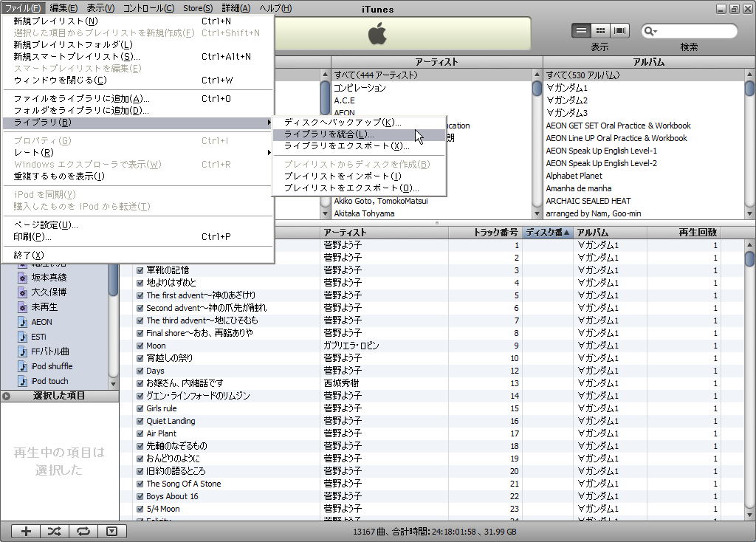This screenshot has height=542, width=756.
Task: Click the アルバム column header in track list
Action: pyautogui.click(x=610, y=233)
